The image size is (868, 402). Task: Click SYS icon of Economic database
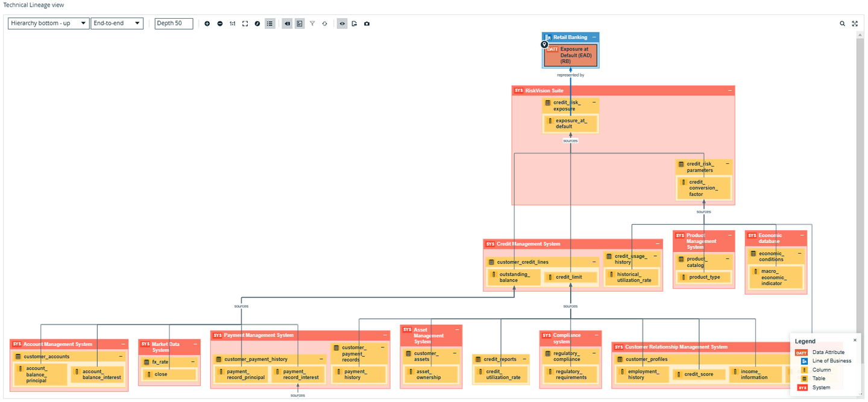752,235
